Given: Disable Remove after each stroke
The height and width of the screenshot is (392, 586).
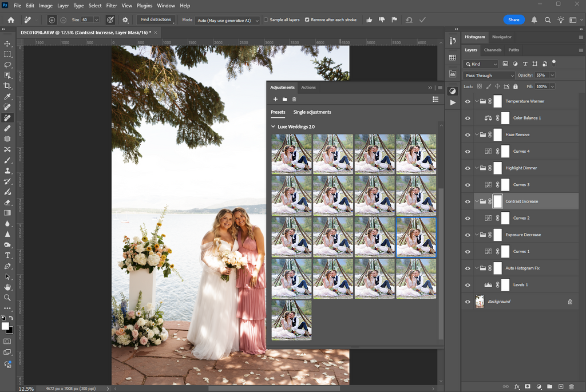Looking at the screenshot, I should pyautogui.click(x=307, y=19).
